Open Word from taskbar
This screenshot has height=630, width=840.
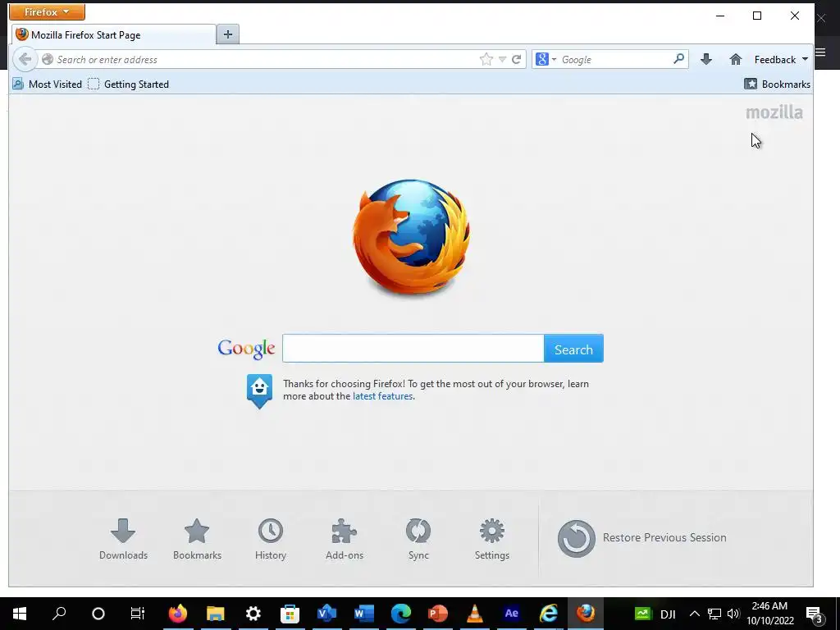coord(363,614)
